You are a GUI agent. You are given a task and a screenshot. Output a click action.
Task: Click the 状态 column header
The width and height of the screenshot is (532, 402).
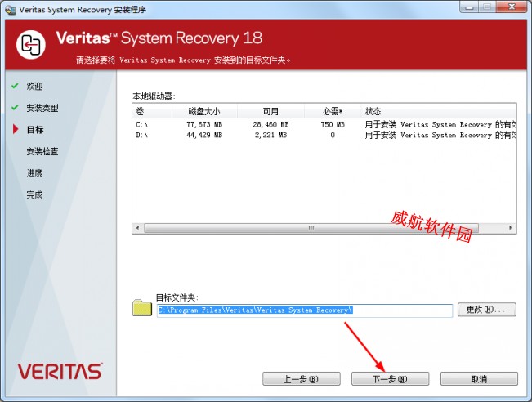pyautogui.click(x=439, y=111)
